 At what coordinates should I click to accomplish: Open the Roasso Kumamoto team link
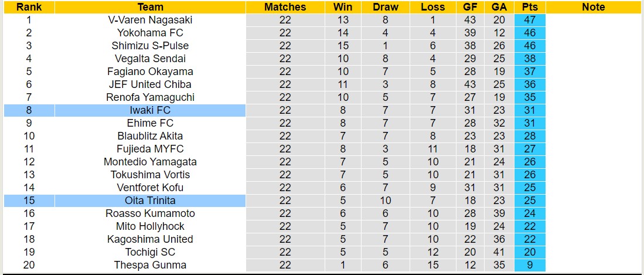(150, 213)
